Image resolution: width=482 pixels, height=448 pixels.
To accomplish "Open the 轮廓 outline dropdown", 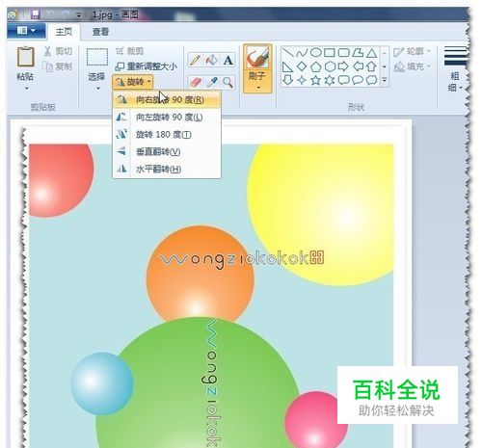I will point(412,51).
